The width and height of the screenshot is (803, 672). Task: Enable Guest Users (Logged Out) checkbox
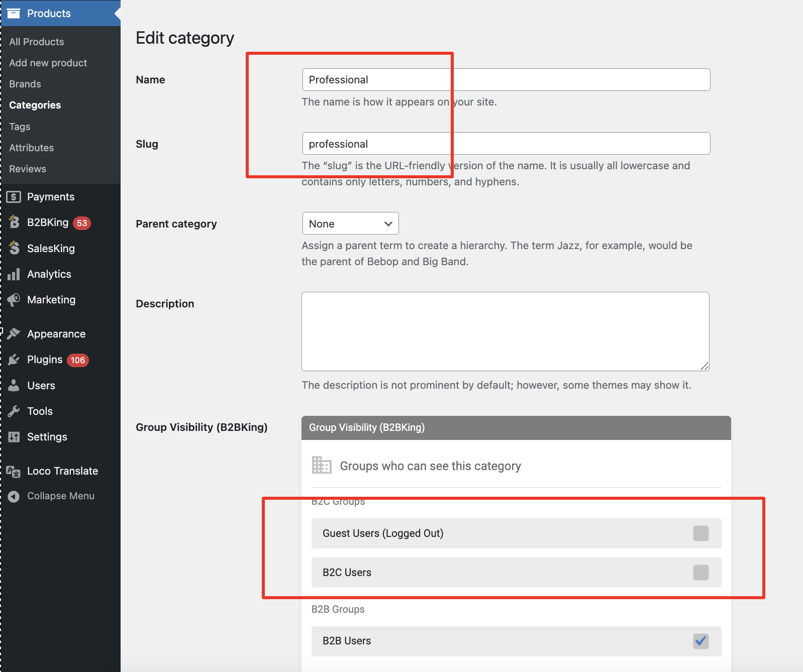point(700,533)
